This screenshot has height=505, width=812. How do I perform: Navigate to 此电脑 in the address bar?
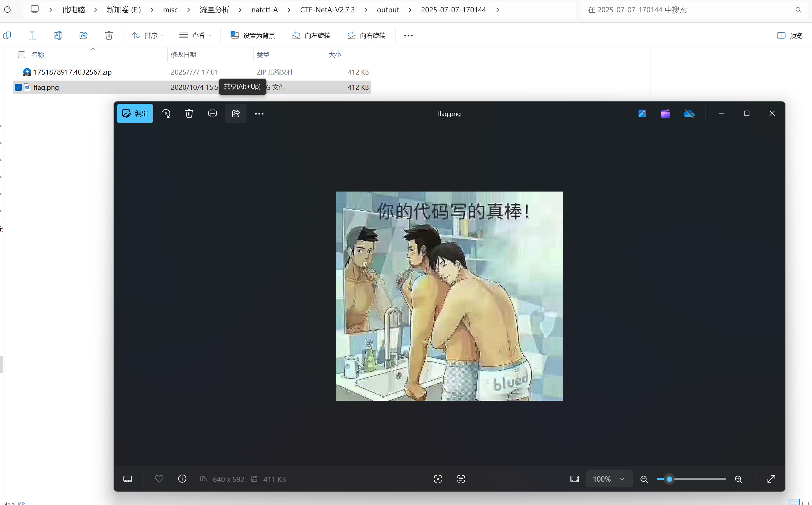(x=74, y=10)
